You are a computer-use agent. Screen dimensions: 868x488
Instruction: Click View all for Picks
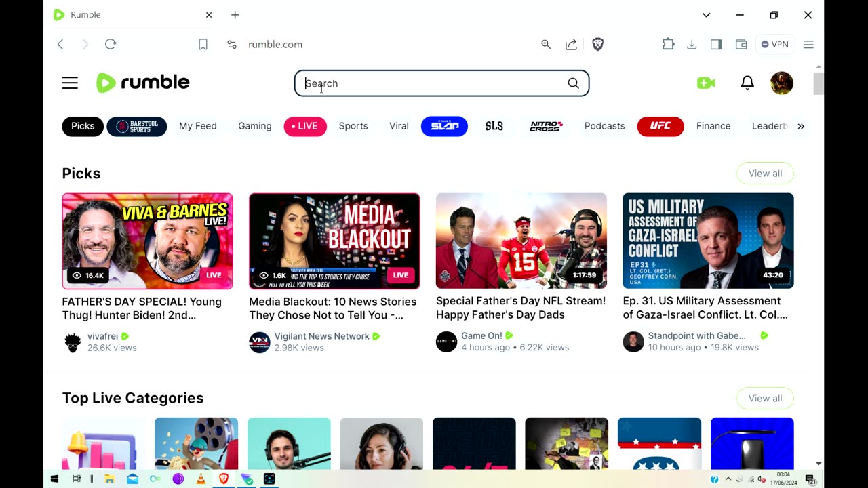[765, 174]
